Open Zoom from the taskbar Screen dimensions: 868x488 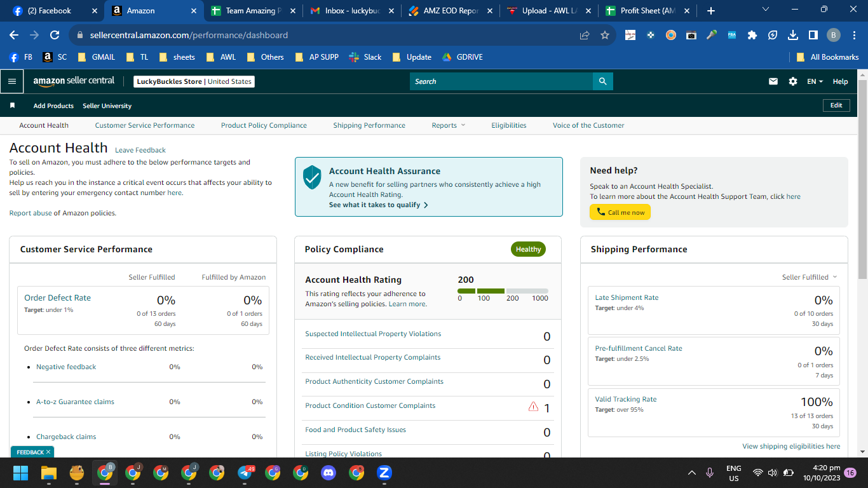click(x=384, y=473)
